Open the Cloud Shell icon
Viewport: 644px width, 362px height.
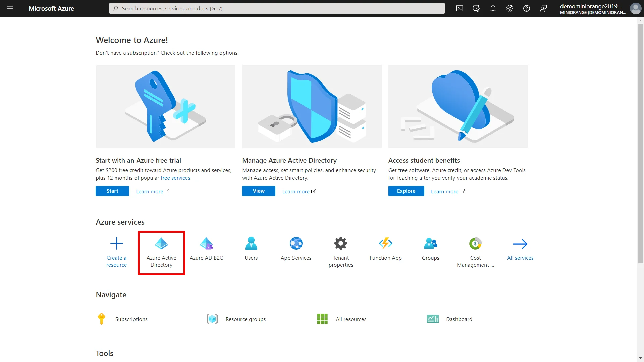[460, 8]
